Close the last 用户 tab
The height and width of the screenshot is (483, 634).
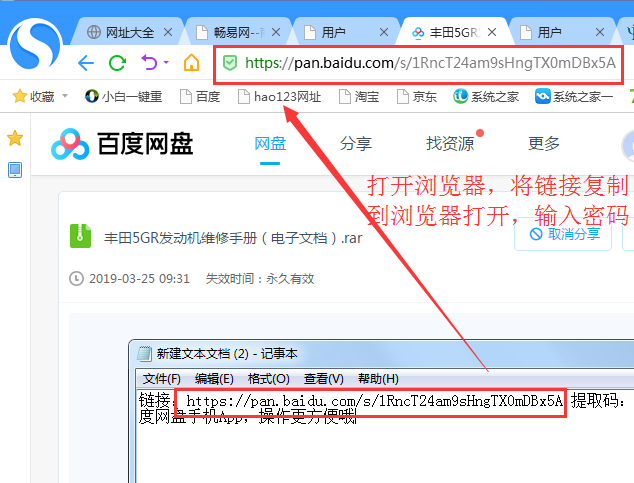(x=600, y=32)
